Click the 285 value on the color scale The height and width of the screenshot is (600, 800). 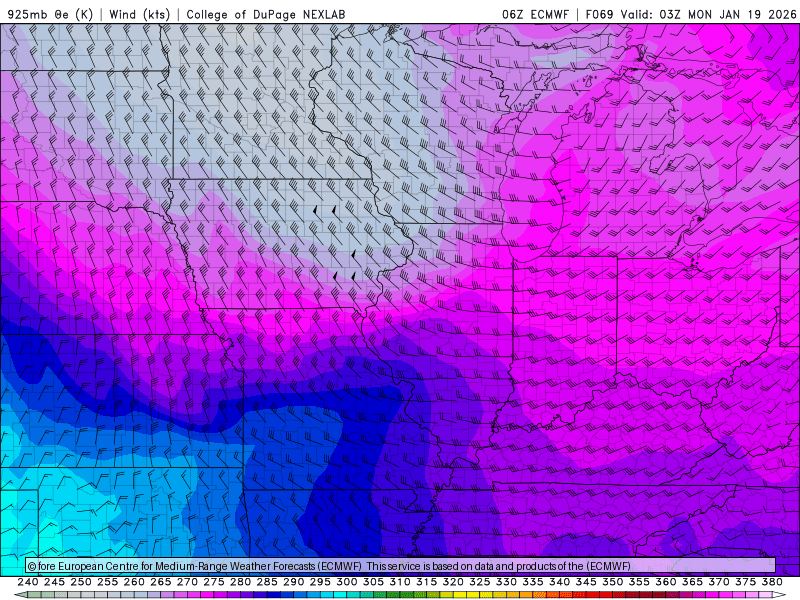point(267,582)
